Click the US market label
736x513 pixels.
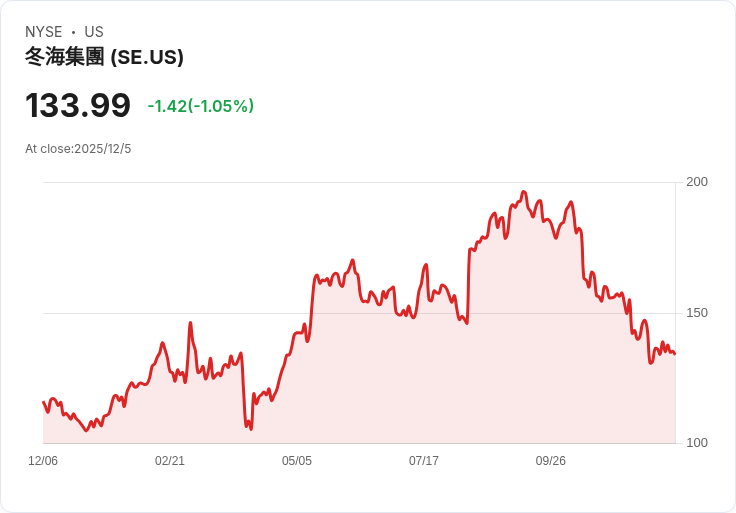point(94,32)
